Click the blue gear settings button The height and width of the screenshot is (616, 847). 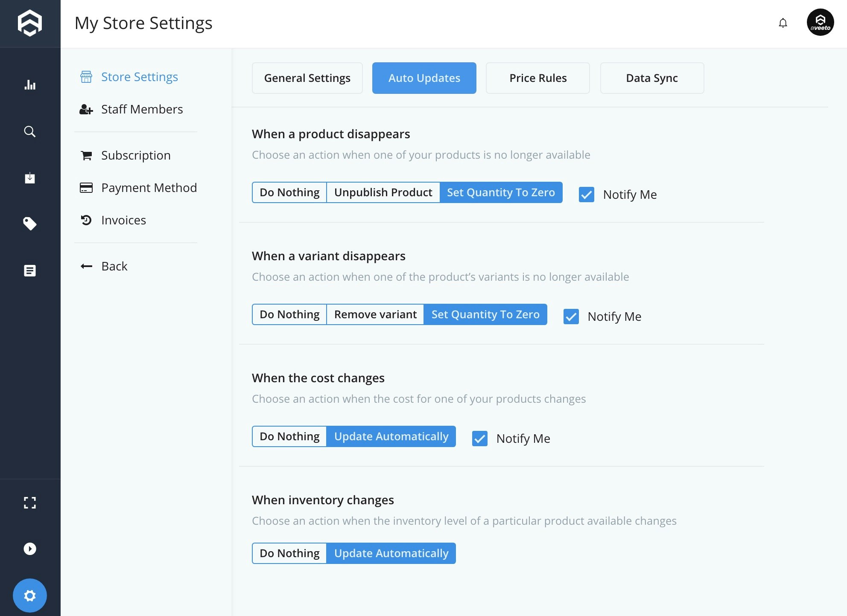click(x=30, y=596)
